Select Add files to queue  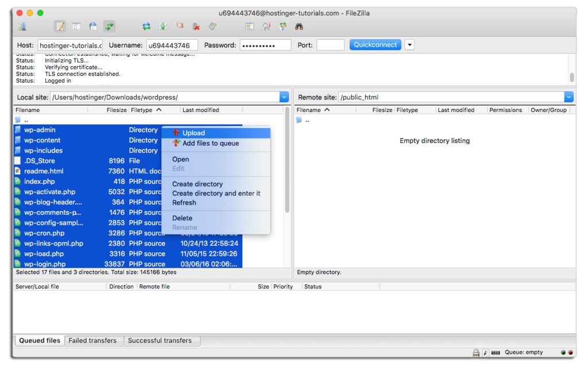pyautogui.click(x=216, y=144)
